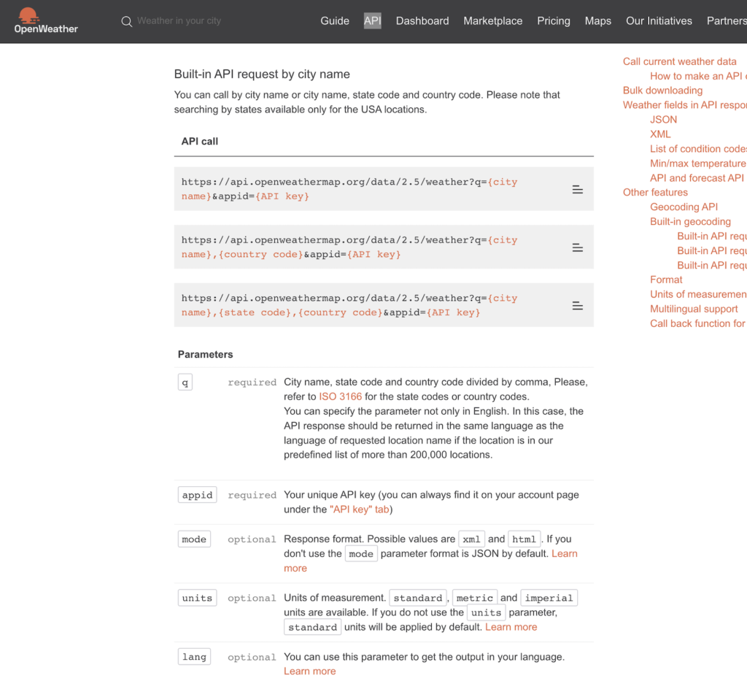Open Our Initiatives in the navigation bar

(x=659, y=21)
